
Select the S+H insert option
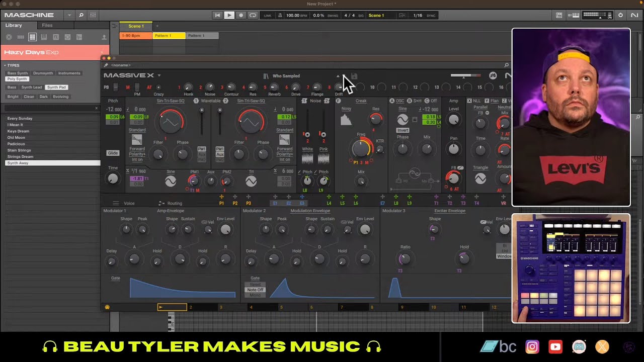pyautogui.click(x=418, y=101)
